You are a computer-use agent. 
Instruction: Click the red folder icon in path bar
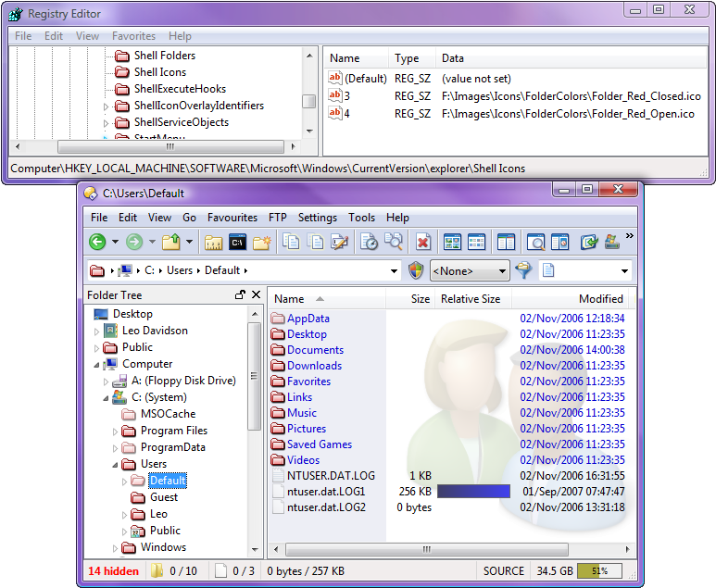pyautogui.click(x=97, y=270)
